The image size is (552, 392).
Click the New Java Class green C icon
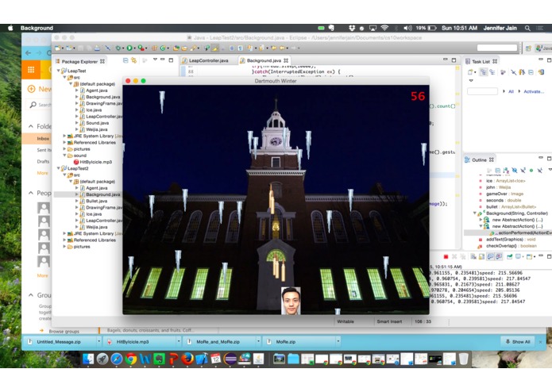coord(163,48)
